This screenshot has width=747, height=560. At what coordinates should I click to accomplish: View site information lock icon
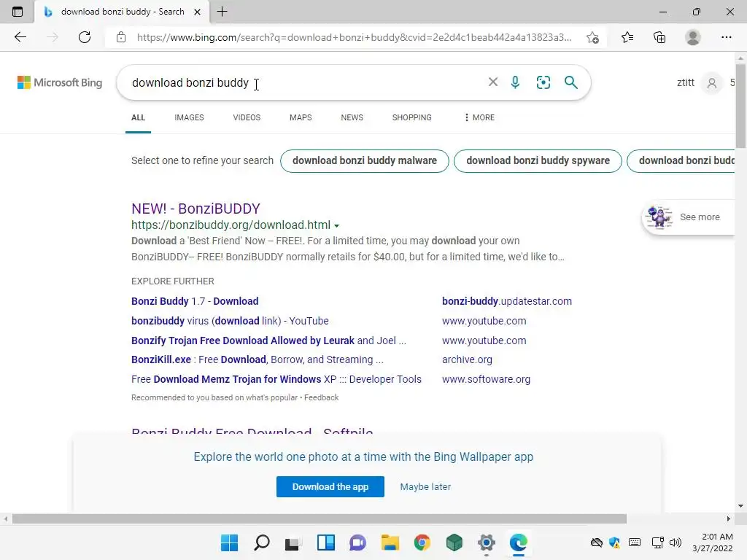point(121,37)
